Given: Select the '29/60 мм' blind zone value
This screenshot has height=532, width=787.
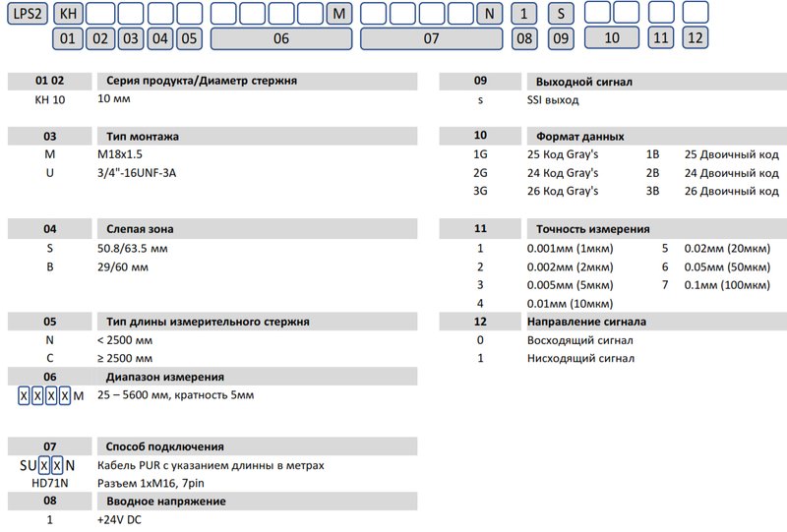Looking at the screenshot, I should [123, 267].
